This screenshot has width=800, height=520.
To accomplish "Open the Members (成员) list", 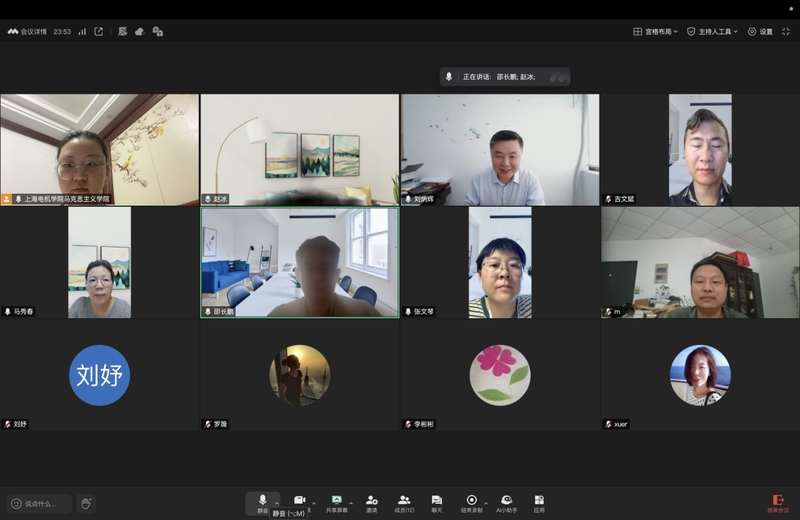I will [404, 502].
